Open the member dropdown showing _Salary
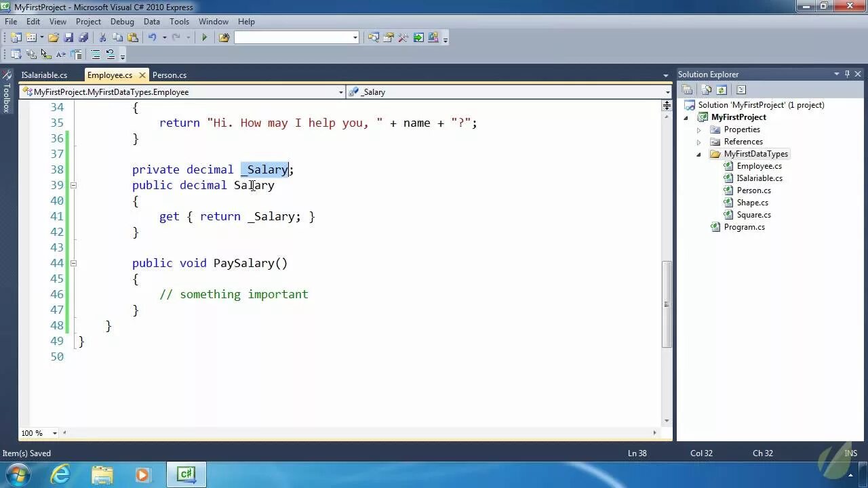The width and height of the screenshot is (868, 488). click(x=667, y=92)
